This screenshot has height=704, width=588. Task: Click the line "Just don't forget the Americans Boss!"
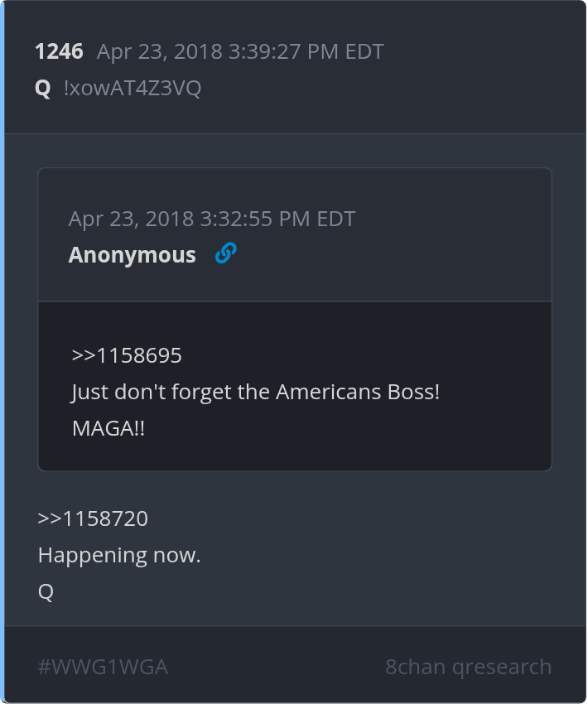pos(255,392)
